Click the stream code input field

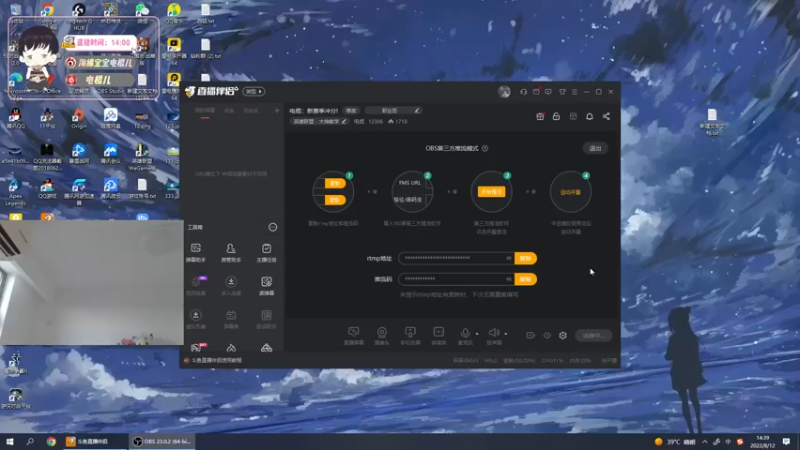pos(456,279)
